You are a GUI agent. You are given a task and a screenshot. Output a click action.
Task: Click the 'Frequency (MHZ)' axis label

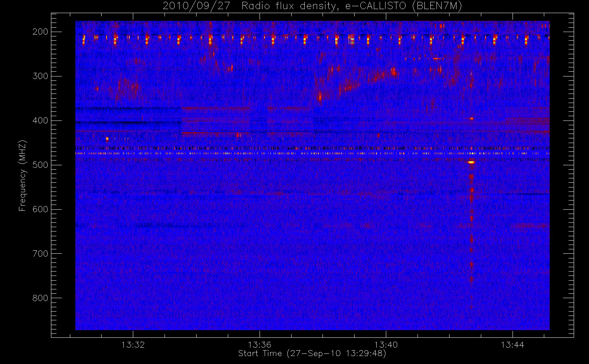pos(23,175)
